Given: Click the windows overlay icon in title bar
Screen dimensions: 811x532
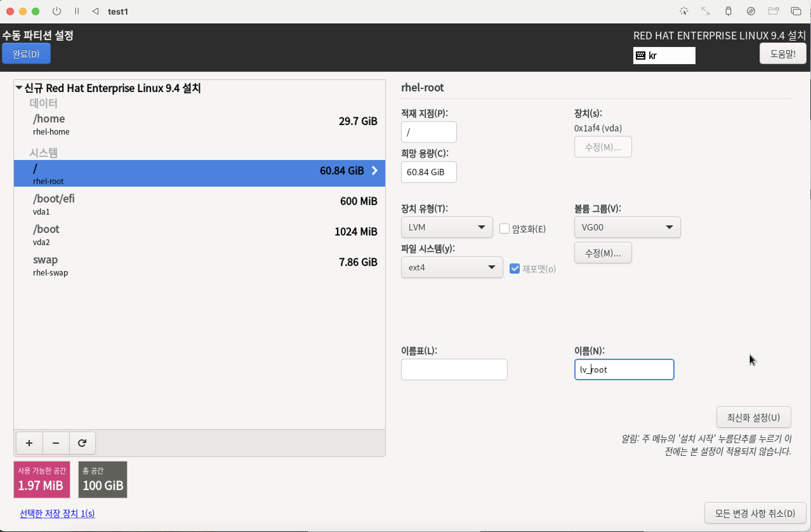Looking at the screenshot, I should pos(796,11).
